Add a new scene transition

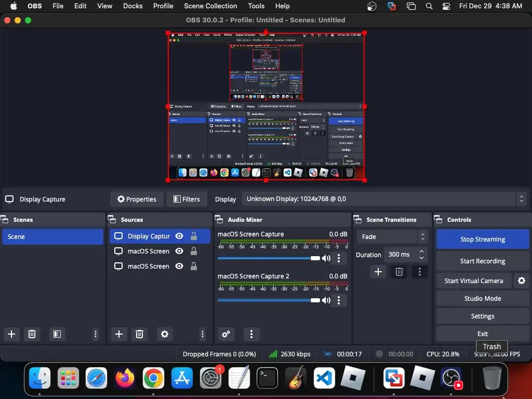pyautogui.click(x=378, y=272)
